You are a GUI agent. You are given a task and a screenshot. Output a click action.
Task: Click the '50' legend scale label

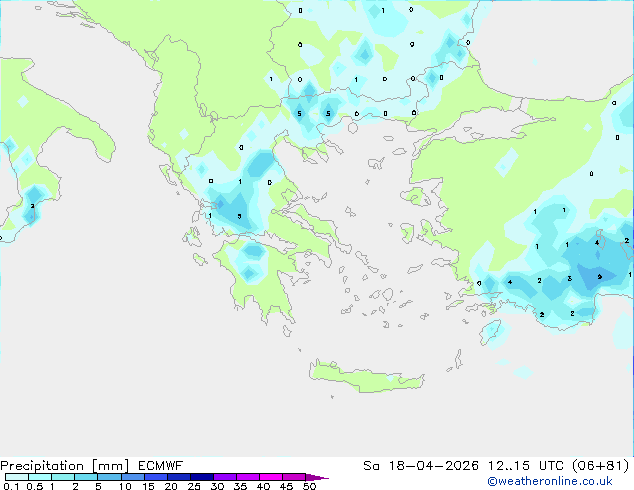click(309, 486)
